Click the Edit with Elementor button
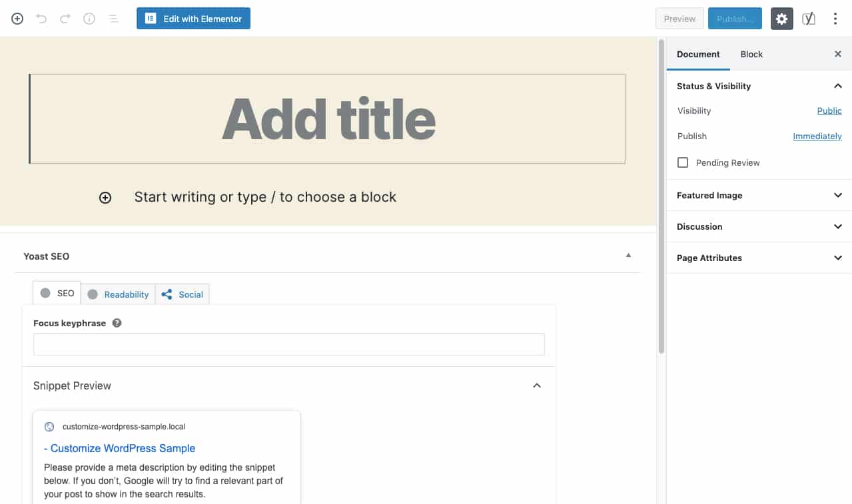This screenshot has height=504, width=852. pyautogui.click(x=193, y=18)
